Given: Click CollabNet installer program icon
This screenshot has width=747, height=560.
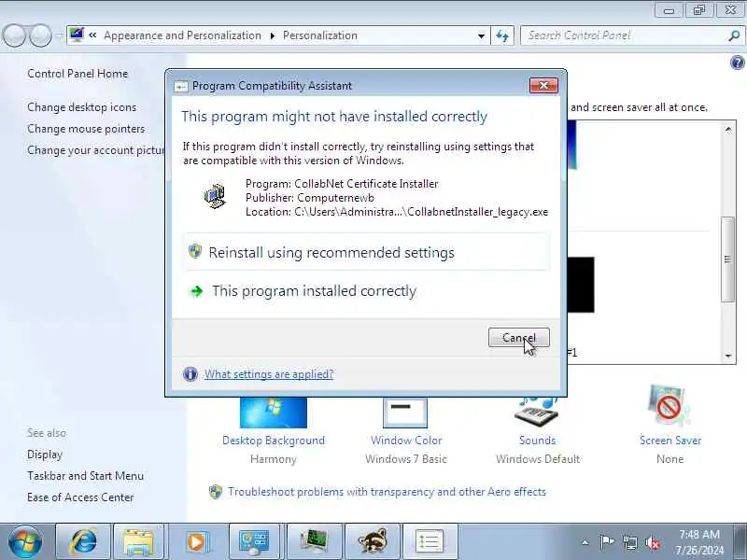Looking at the screenshot, I should point(215,196).
